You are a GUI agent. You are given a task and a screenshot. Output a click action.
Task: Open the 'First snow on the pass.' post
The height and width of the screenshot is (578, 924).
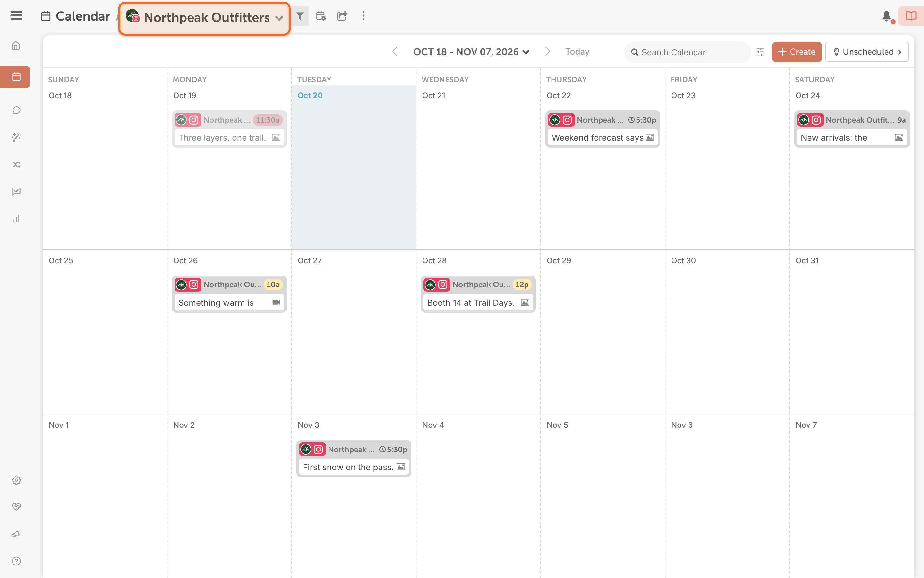(x=354, y=458)
